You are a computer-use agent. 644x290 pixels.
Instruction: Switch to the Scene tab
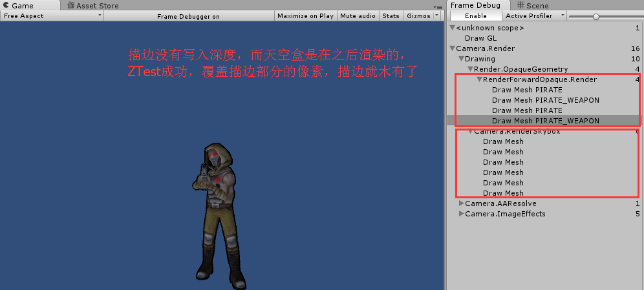click(533, 5)
